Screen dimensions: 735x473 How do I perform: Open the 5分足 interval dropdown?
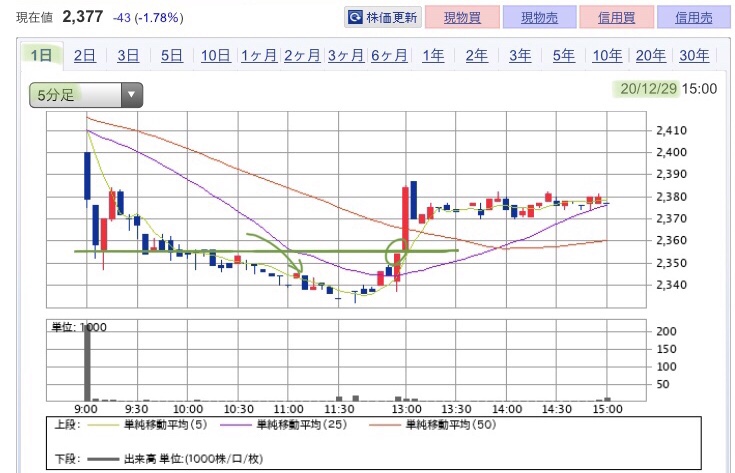[x=86, y=95]
